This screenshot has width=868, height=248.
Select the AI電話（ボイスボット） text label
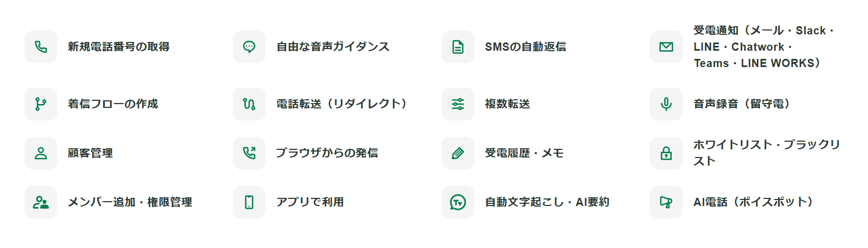pyautogui.click(x=753, y=202)
